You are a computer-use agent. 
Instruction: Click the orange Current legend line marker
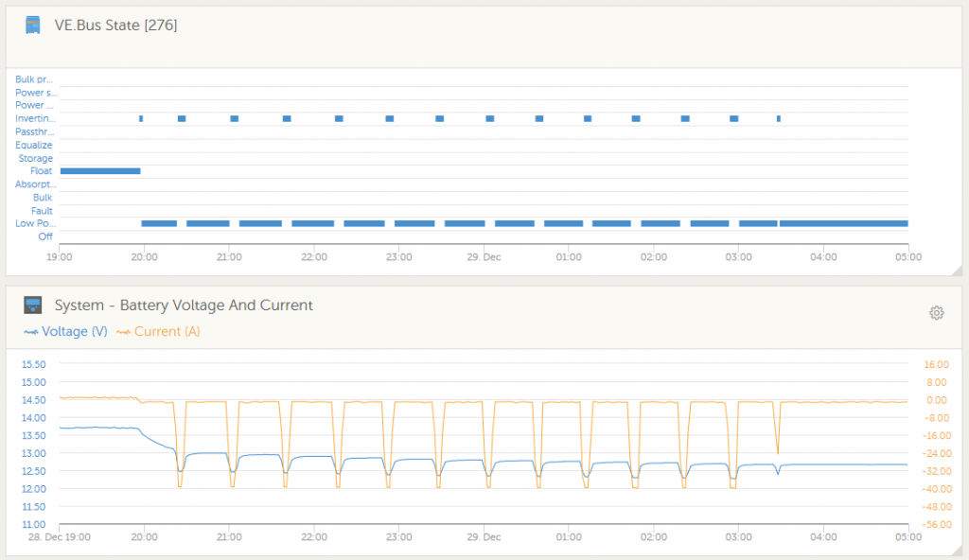(123, 332)
